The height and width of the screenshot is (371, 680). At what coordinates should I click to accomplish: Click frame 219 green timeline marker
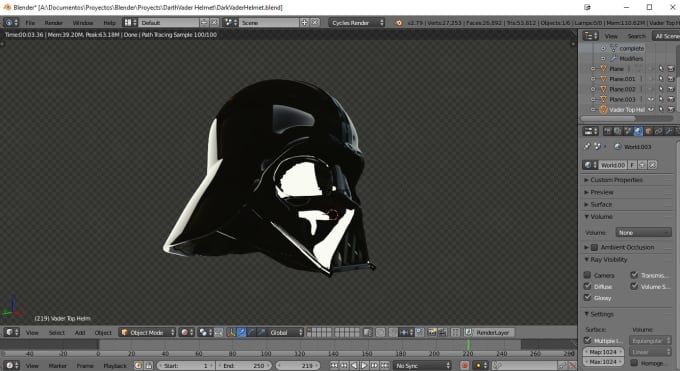[x=468, y=345]
